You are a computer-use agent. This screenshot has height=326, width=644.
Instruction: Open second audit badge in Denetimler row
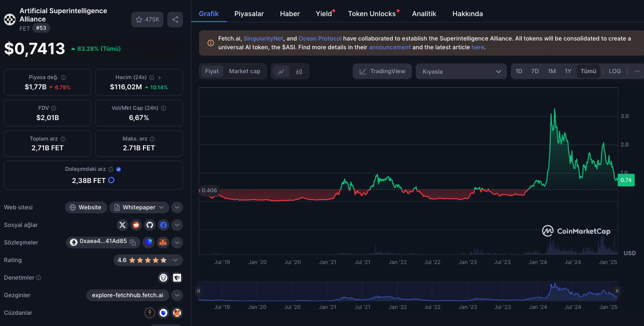[x=178, y=278]
